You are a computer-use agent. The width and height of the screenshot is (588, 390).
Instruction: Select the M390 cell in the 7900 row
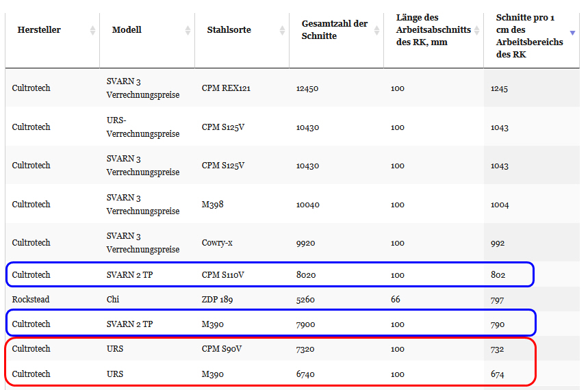click(212, 324)
